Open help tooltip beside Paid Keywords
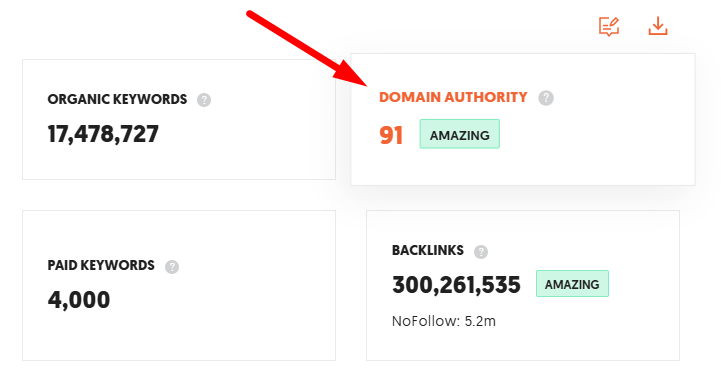 coord(172,266)
